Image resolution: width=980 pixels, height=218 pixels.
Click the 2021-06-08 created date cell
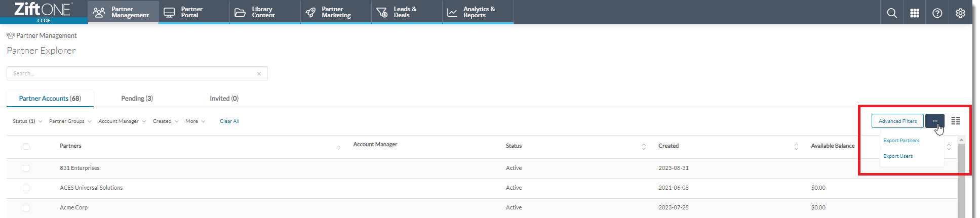tap(673, 188)
